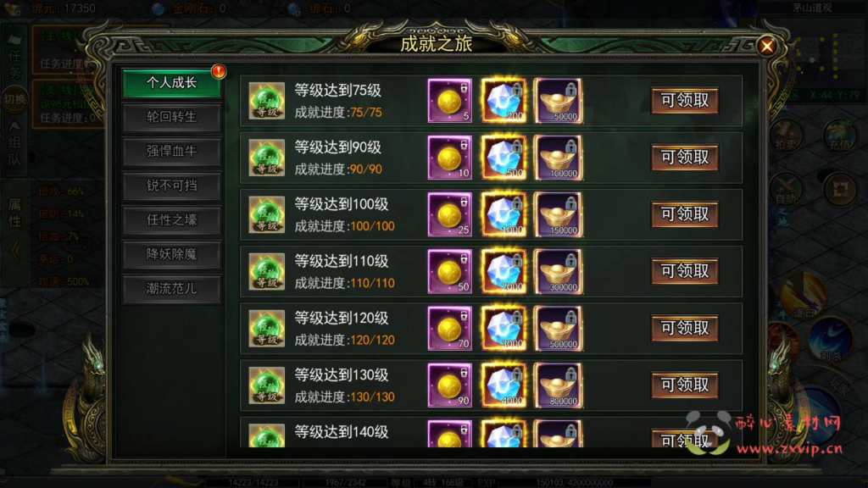Click gold coin 50 reward icon
Viewport: 868px width, 488px height.
point(449,272)
